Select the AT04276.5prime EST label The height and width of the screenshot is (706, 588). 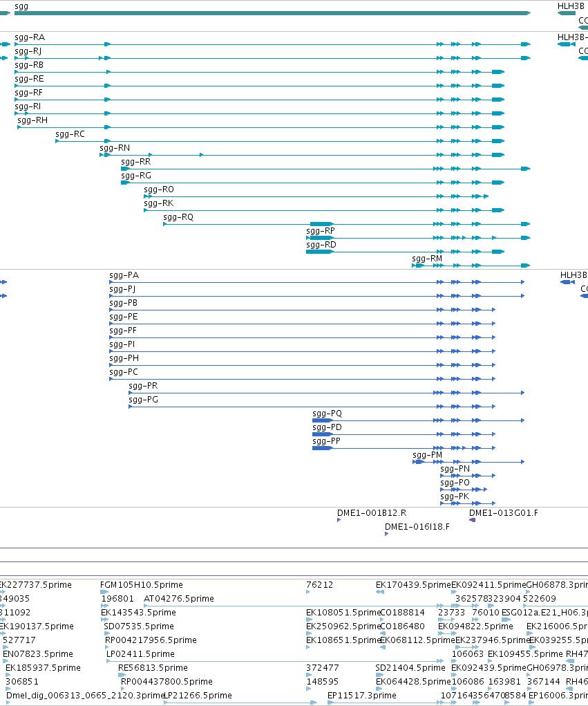click(x=179, y=599)
